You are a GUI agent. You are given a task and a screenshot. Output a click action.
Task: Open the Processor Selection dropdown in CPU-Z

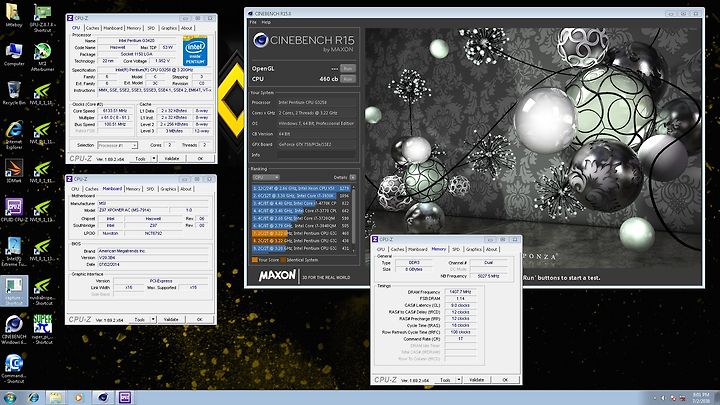tap(118, 145)
